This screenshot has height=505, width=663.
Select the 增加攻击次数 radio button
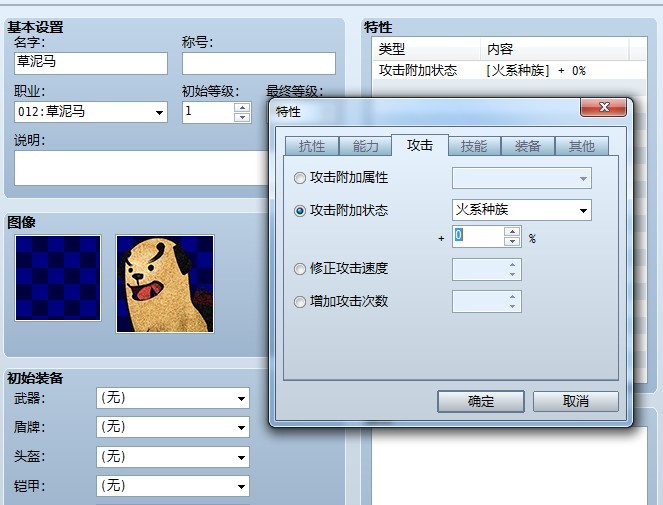299,302
